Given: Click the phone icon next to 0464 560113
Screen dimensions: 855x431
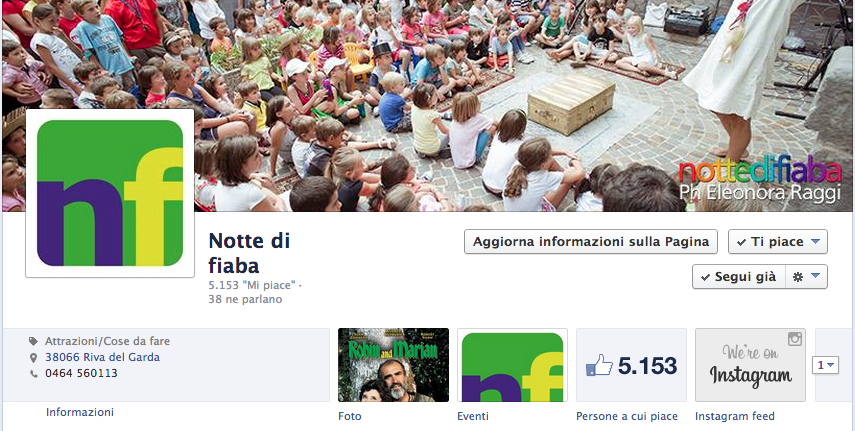Looking at the screenshot, I should point(33,374).
